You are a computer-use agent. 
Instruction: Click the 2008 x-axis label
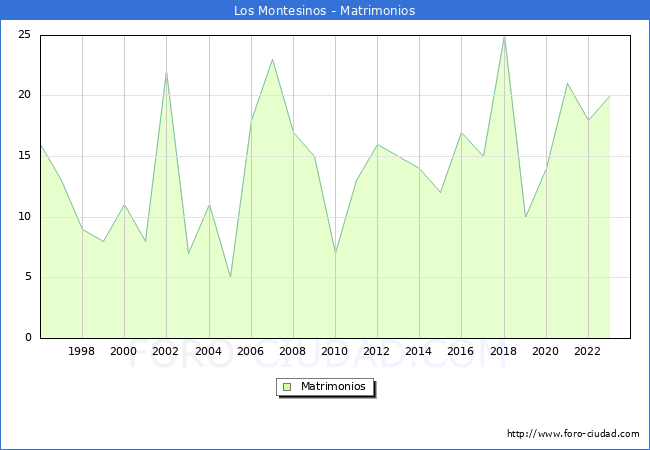(292, 351)
